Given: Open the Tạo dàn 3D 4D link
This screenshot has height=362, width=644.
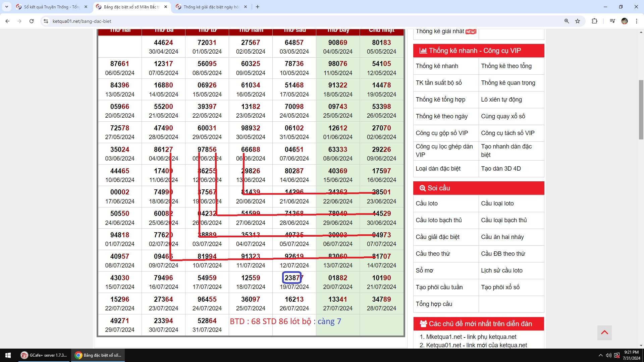Looking at the screenshot, I should point(501,169).
